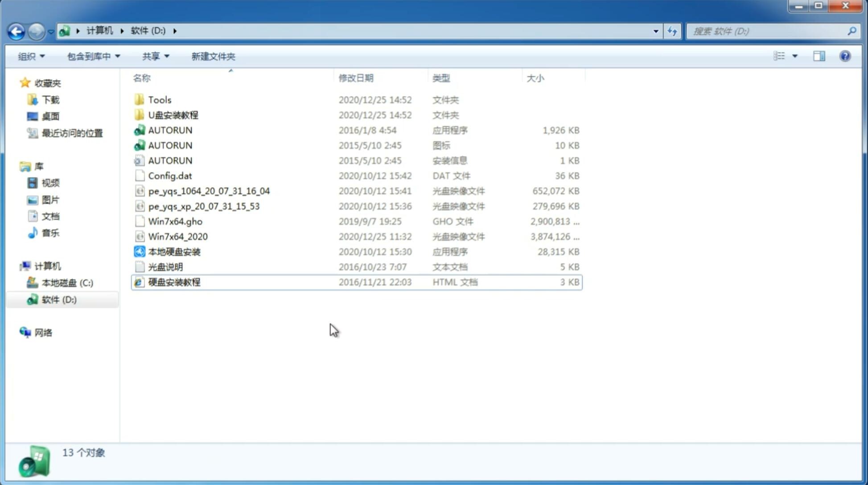This screenshot has width=868, height=485.
Task: Click the back navigation arrow
Action: coord(16,30)
